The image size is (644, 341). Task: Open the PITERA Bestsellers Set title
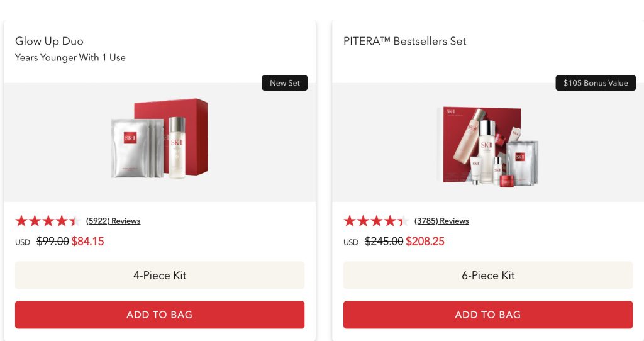coord(405,42)
